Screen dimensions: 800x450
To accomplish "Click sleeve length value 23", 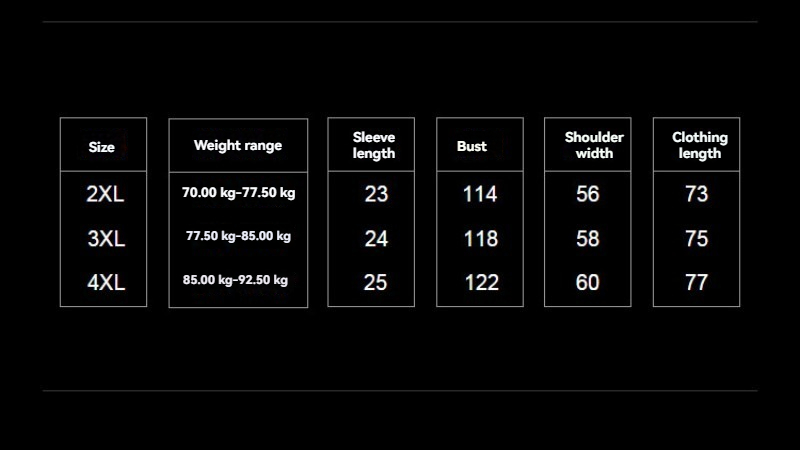I will [x=377, y=194].
